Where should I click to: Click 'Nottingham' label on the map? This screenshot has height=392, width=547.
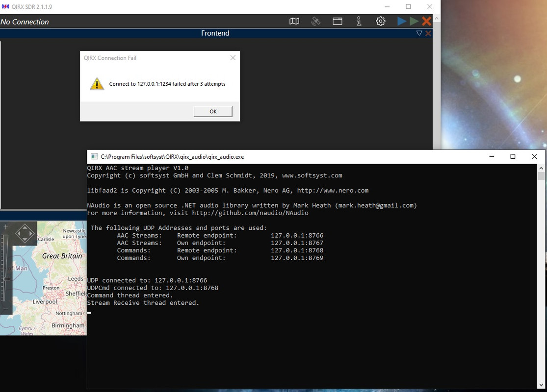click(69, 313)
